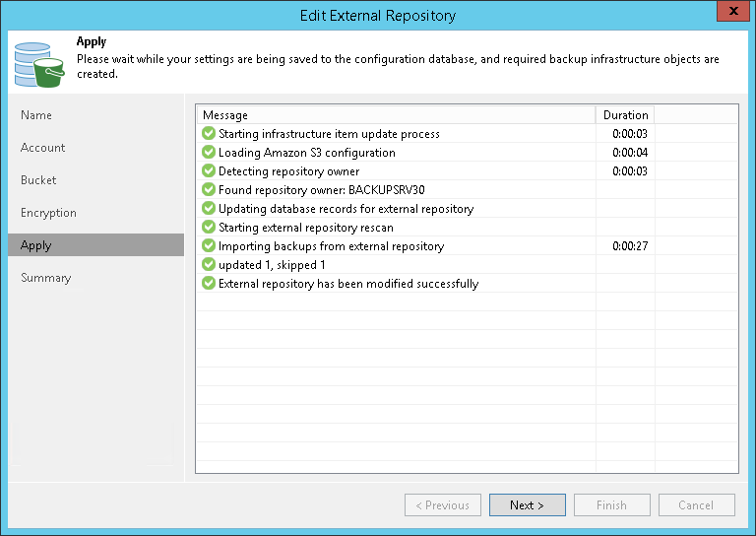Go to the Name wizard step
This screenshot has height=536, width=756.
tap(36, 115)
